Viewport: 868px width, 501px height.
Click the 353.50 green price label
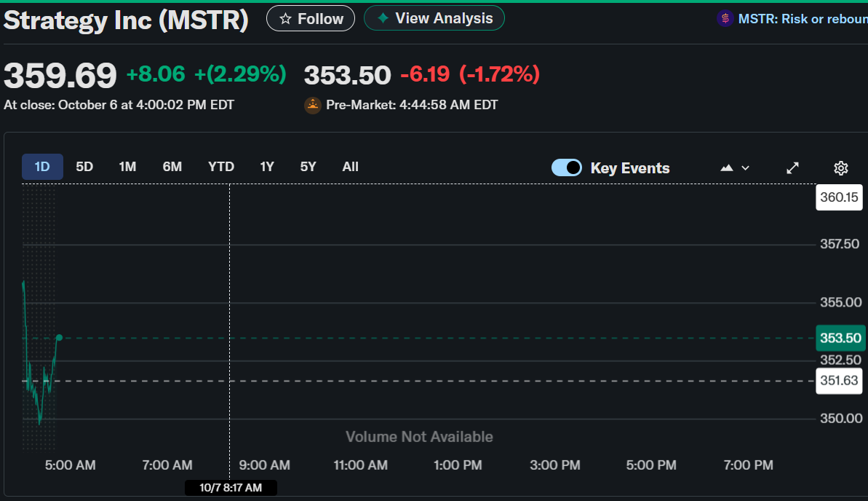click(x=840, y=338)
